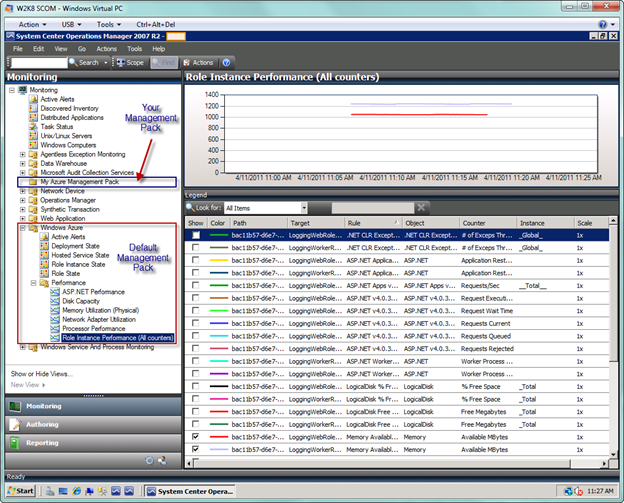Check the LoggingWebRole Application Restarts row checkbox
The width and height of the screenshot is (624, 503).
pos(195,260)
